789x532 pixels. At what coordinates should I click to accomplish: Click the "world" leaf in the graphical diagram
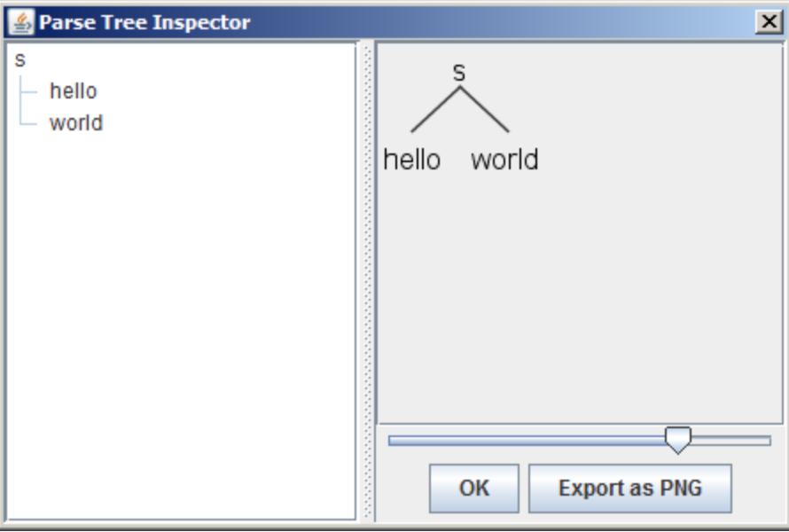pyautogui.click(x=504, y=160)
